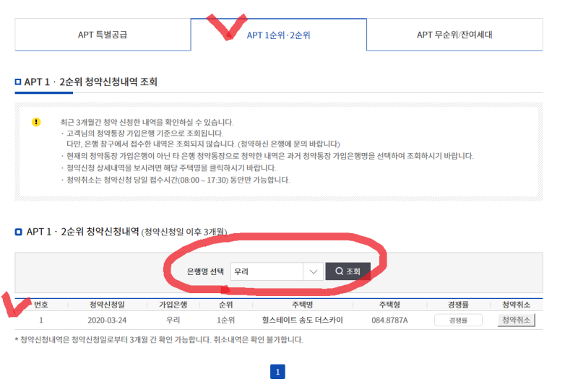Click the APT 1·2순위 청약신청내역 조회 heading

click(x=91, y=82)
